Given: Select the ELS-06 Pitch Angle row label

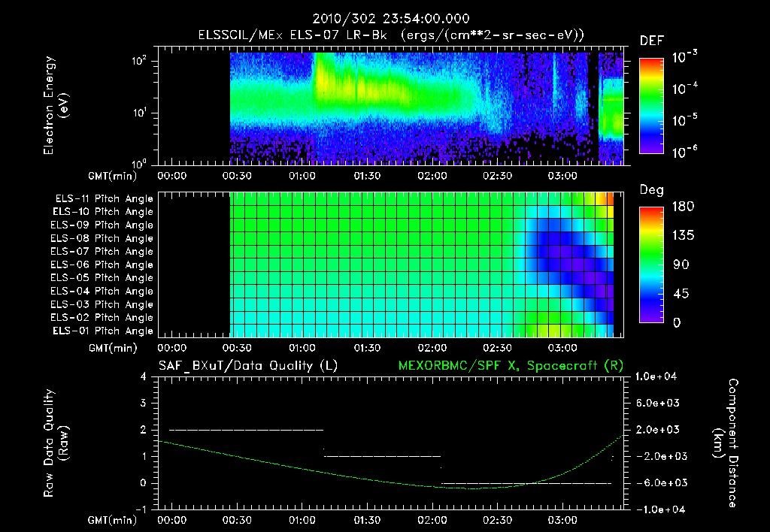Looking at the screenshot, I should tap(102, 264).
